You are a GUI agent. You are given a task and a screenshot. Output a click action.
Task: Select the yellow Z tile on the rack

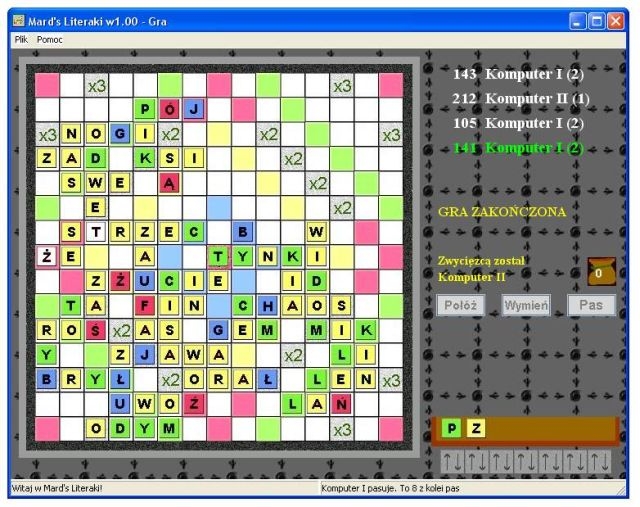point(477,429)
